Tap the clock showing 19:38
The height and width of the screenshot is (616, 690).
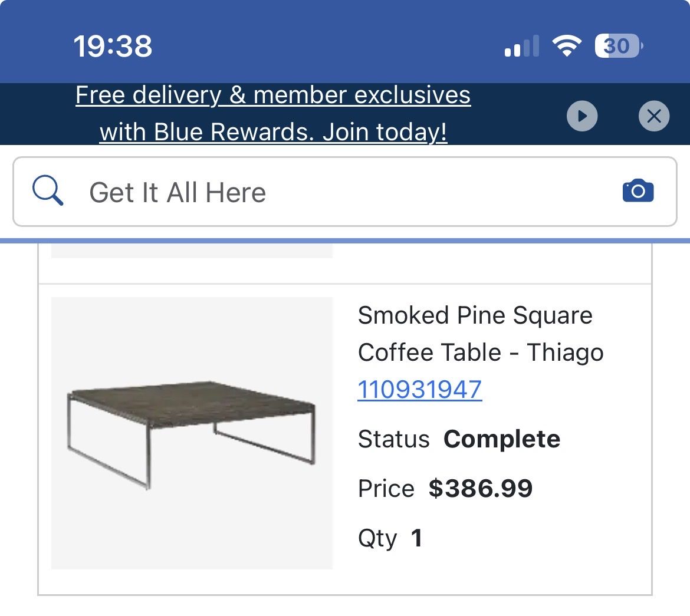click(112, 45)
